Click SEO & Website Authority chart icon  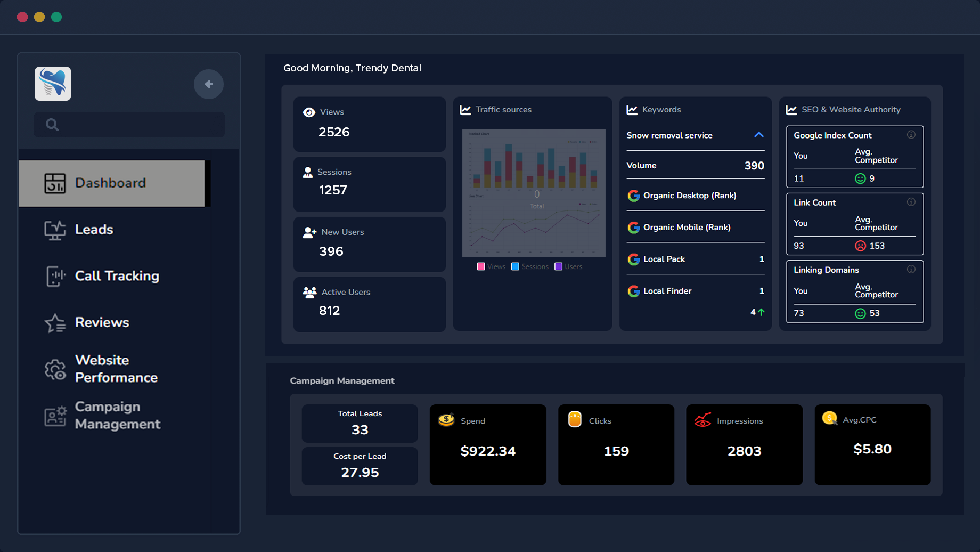[x=791, y=110]
